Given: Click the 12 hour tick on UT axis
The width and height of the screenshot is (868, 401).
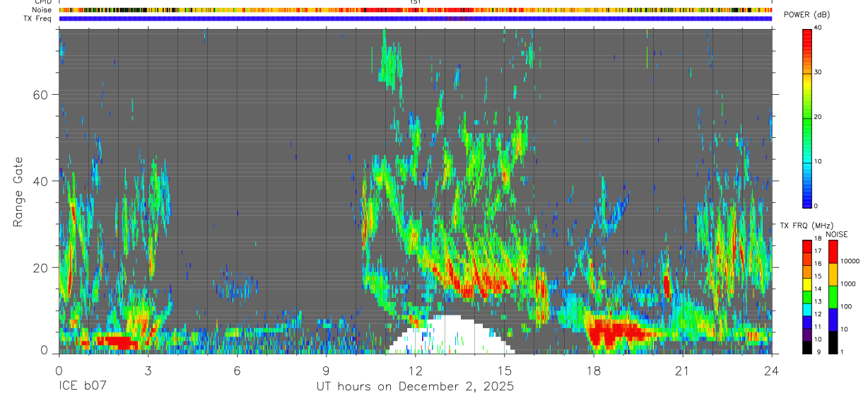Looking at the screenshot, I should [416, 371].
